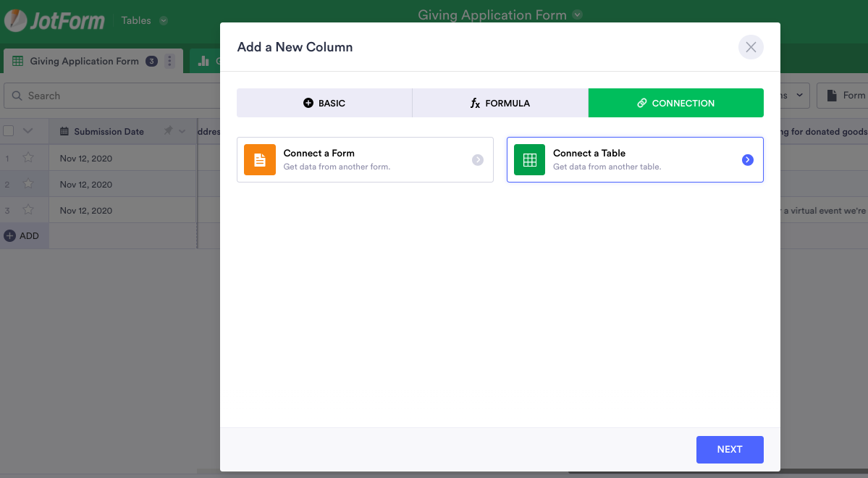Expand the Submission Date column menu
The height and width of the screenshot is (478, 868).
pyautogui.click(x=182, y=131)
